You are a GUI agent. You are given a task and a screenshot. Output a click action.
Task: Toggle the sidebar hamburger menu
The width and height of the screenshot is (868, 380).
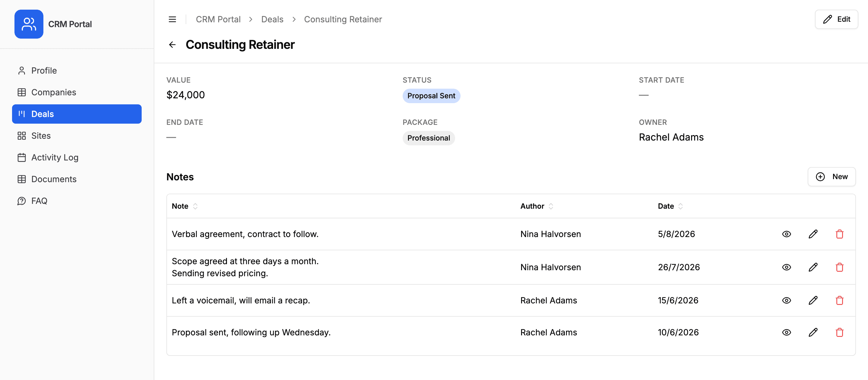tap(172, 19)
